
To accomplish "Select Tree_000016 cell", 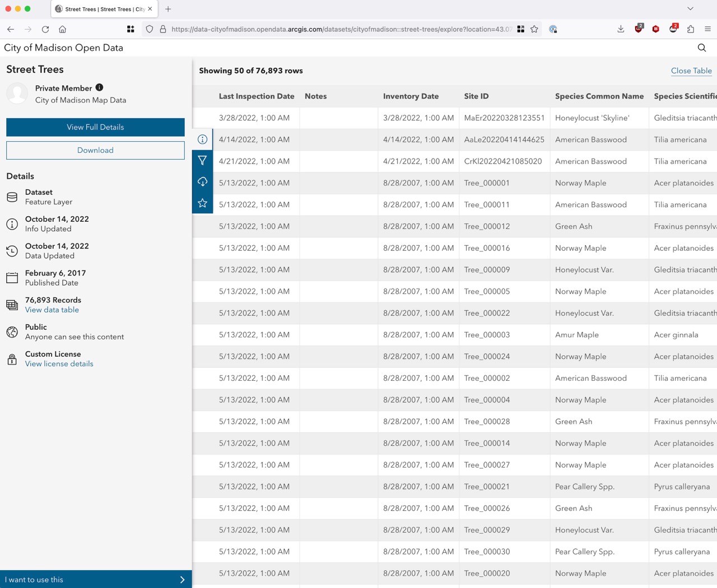I will tap(505, 248).
